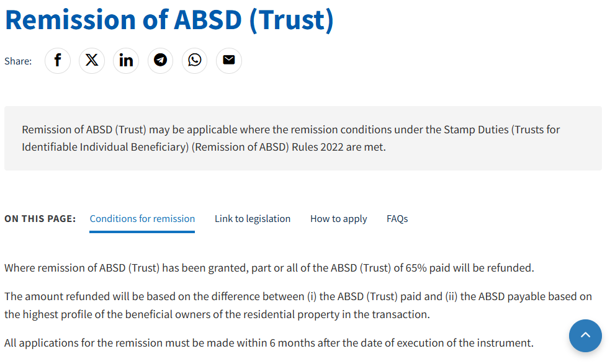The width and height of the screenshot is (615, 364).
Task: Click the paragraph starting 'The amount refunded'
Action: click(298, 297)
